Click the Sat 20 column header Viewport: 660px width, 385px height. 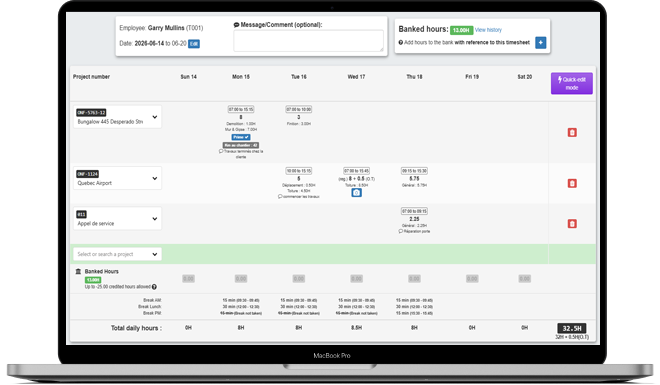coord(524,77)
